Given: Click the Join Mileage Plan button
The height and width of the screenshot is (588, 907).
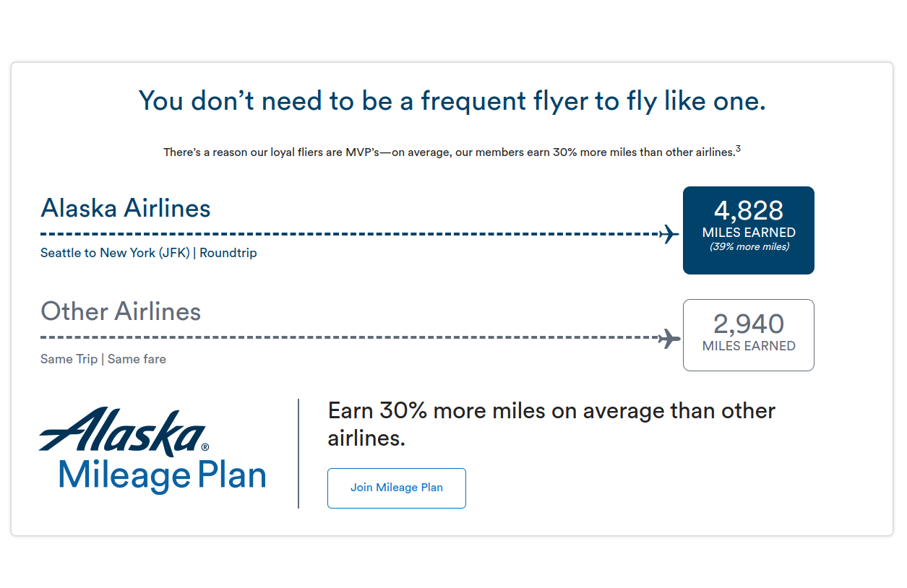Looking at the screenshot, I should coord(396,488).
